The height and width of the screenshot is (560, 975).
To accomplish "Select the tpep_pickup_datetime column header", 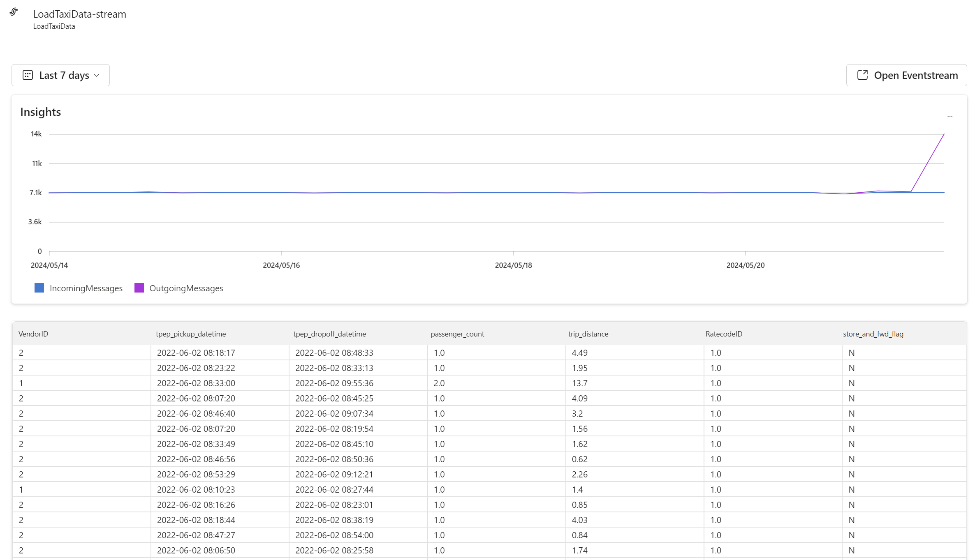I will point(191,334).
